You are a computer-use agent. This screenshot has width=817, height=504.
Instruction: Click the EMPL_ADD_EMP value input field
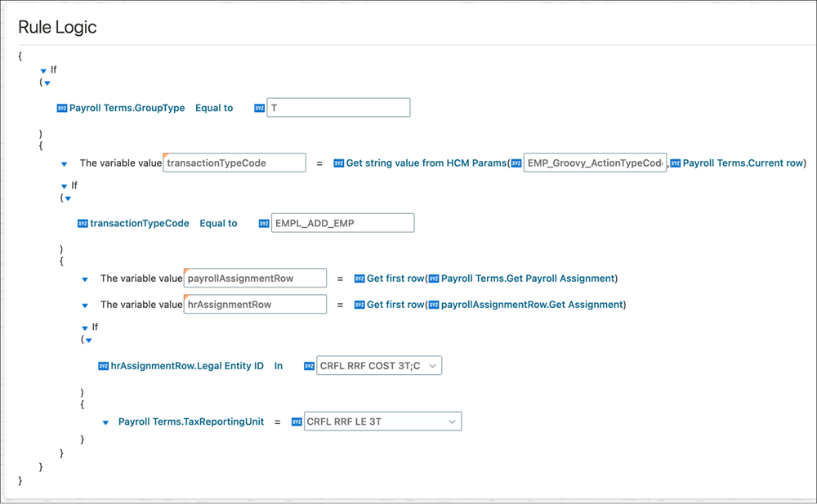(342, 222)
